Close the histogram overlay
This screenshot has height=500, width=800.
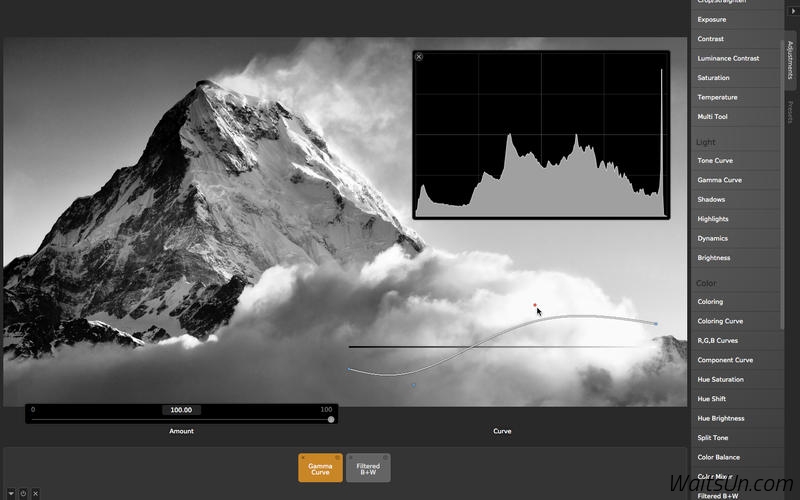click(x=419, y=57)
